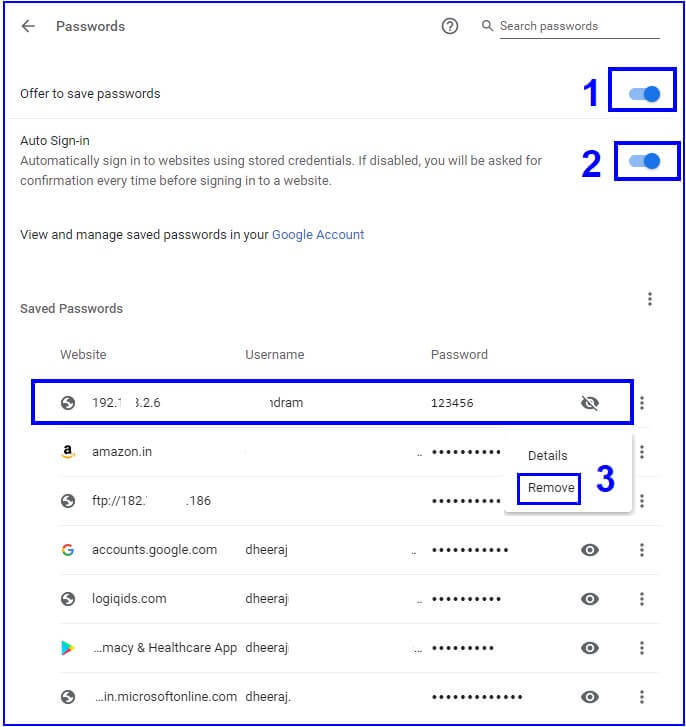Viewport: 686px width, 727px height.
Task: Click the Website column header
Action: 83,355
